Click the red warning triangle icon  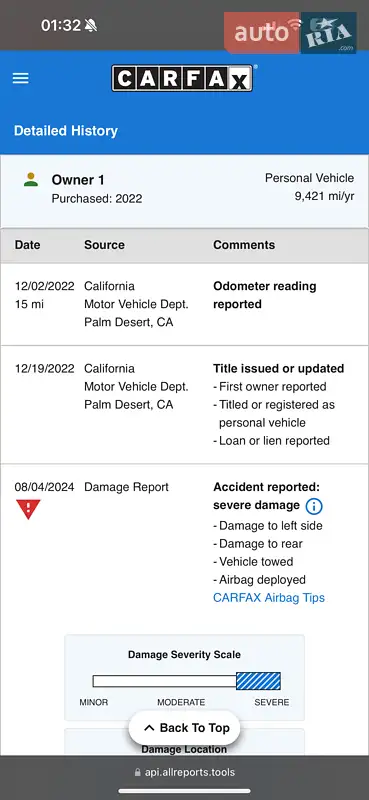coord(28,509)
